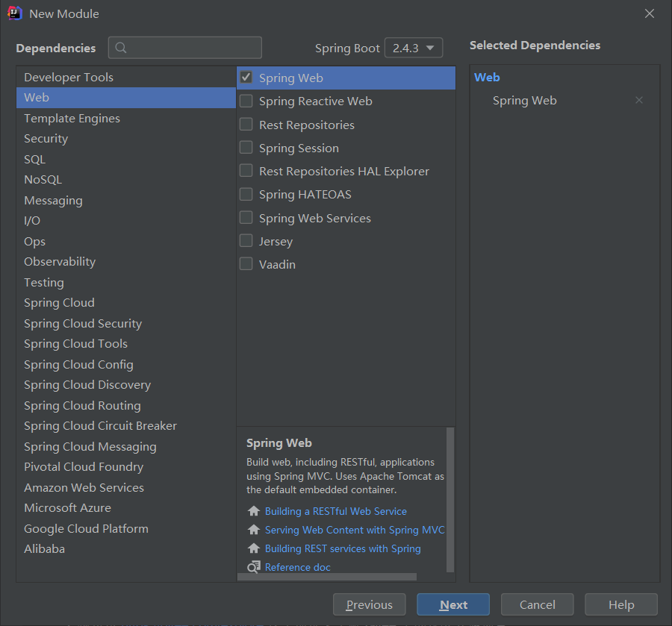
Task: Click the search magnifier icon in Dependencies field
Action: tap(121, 48)
